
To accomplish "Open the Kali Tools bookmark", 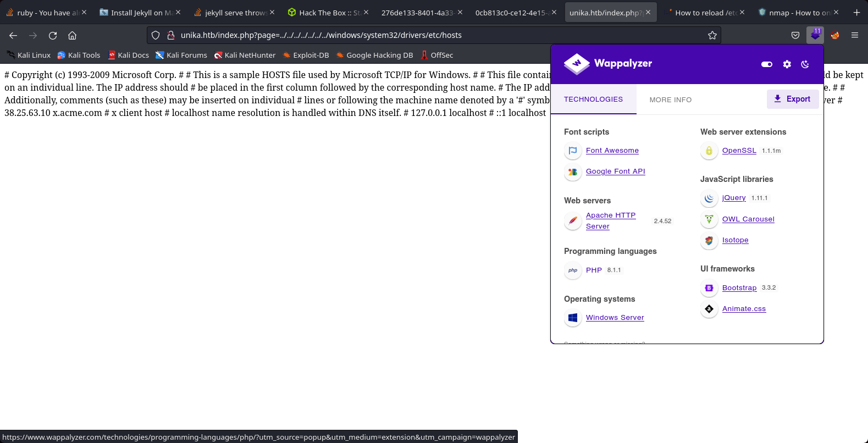I will pos(79,55).
